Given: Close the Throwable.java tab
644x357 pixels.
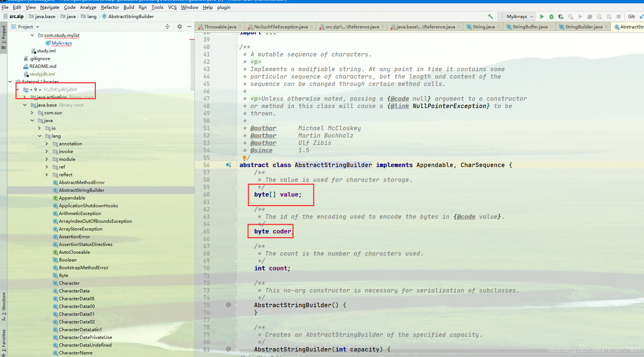Looking at the screenshot, I should pyautogui.click(x=240, y=27).
